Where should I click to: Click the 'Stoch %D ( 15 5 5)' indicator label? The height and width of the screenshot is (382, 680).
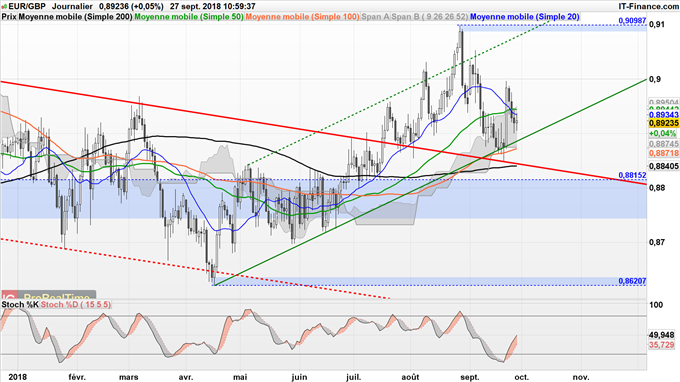click(x=76, y=305)
